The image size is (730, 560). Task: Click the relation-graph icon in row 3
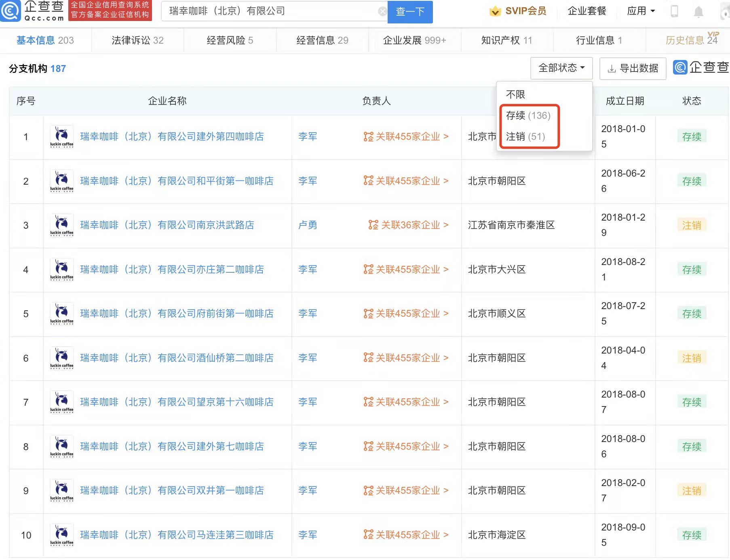[x=373, y=225]
